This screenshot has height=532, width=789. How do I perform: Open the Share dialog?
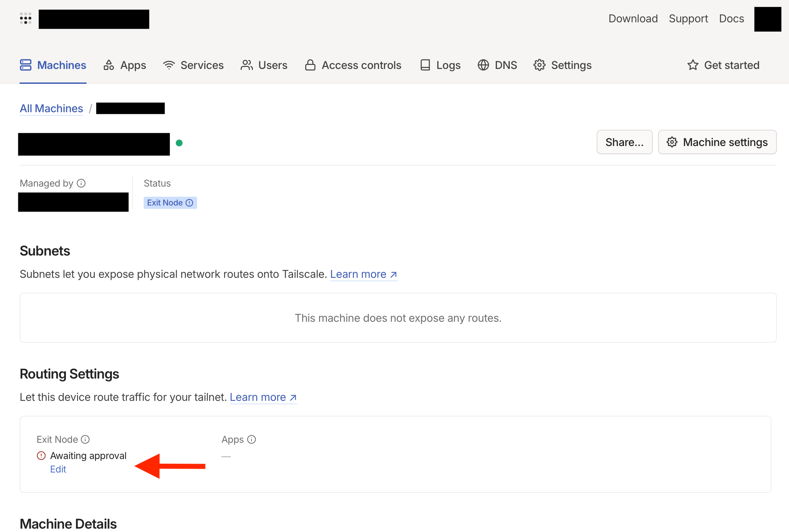624,142
